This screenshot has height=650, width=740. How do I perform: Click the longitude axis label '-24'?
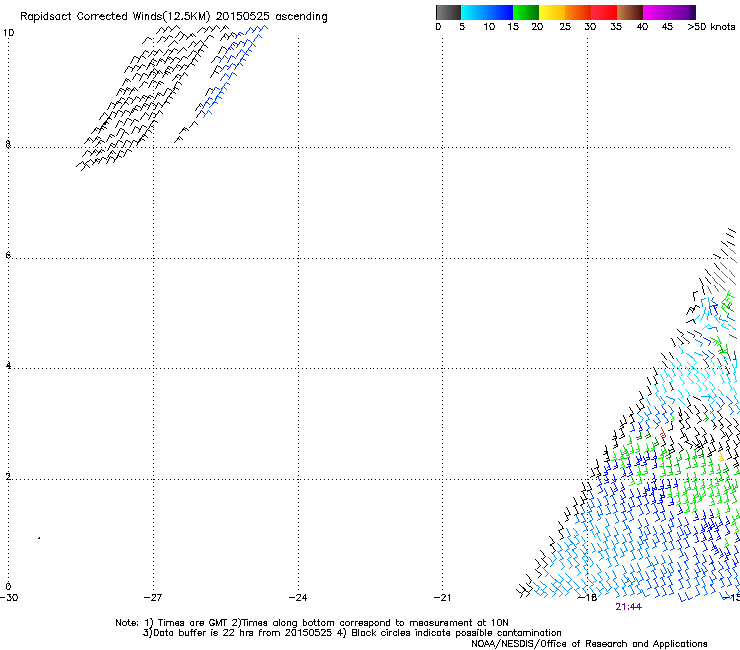pos(298,597)
